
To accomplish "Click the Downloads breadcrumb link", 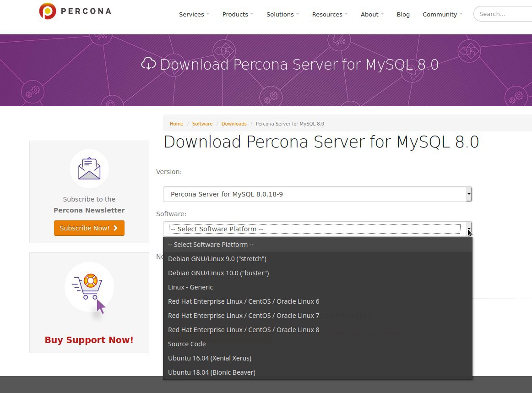I will coord(234,124).
